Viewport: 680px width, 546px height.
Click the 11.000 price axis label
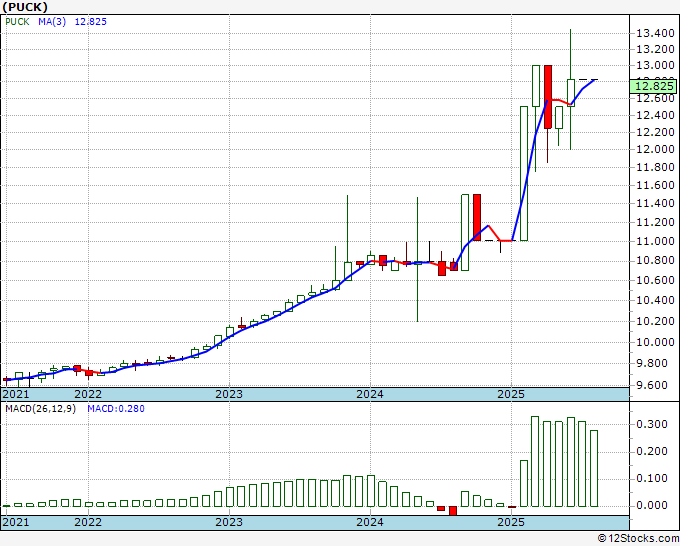[653, 241]
